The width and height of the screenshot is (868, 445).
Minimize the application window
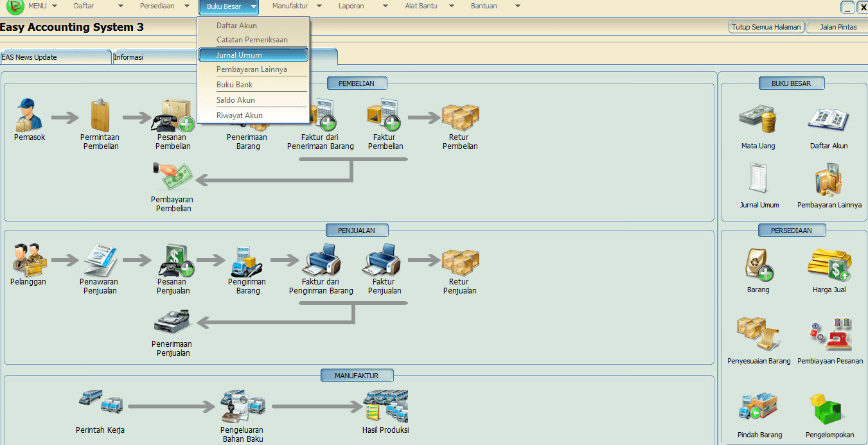pyautogui.click(x=848, y=7)
